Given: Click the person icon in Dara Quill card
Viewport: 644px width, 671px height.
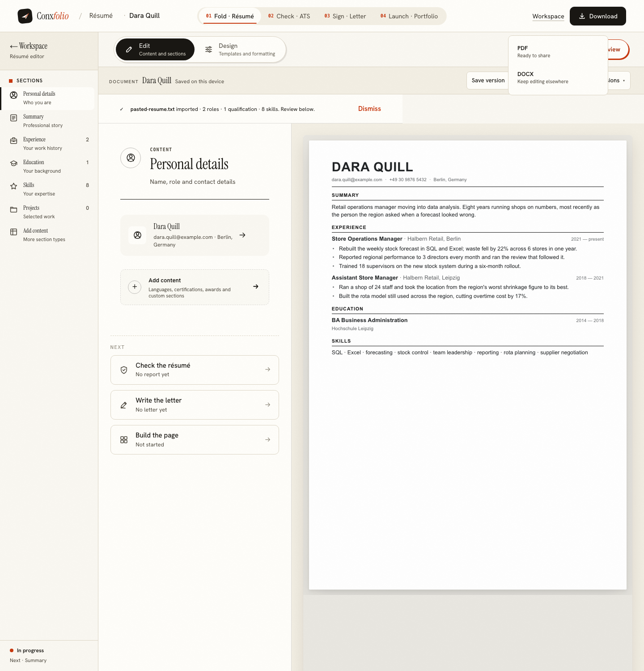Looking at the screenshot, I should point(138,235).
